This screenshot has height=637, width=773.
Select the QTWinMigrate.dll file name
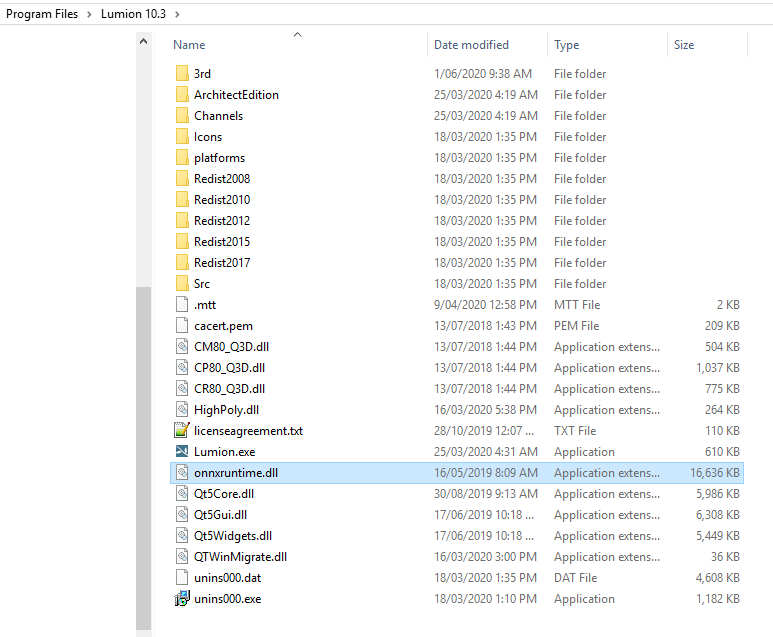pyautogui.click(x=240, y=557)
